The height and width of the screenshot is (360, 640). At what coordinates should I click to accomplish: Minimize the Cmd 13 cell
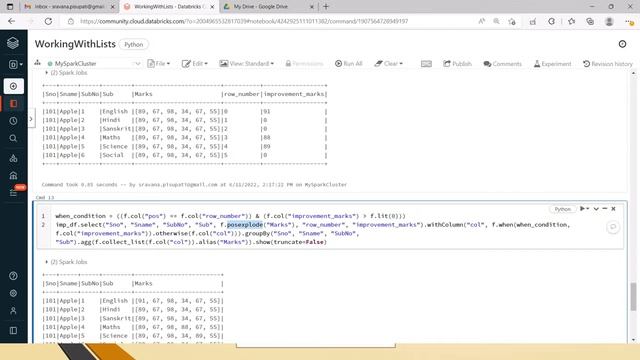coord(604,209)
